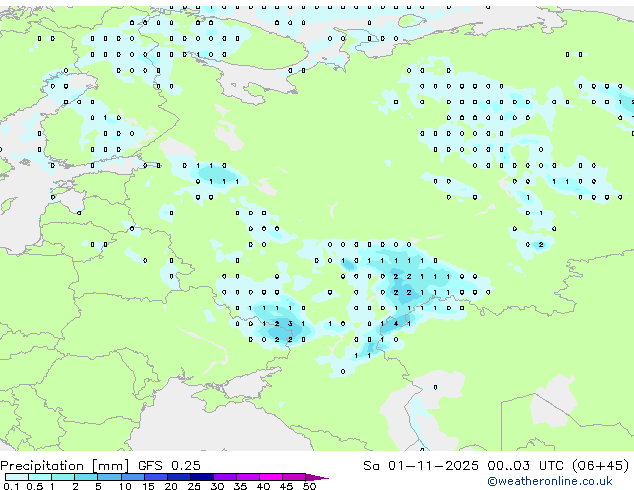Click the '00..03 UTC' time range text
Screen dimensions: 634x490
point(525,466)
